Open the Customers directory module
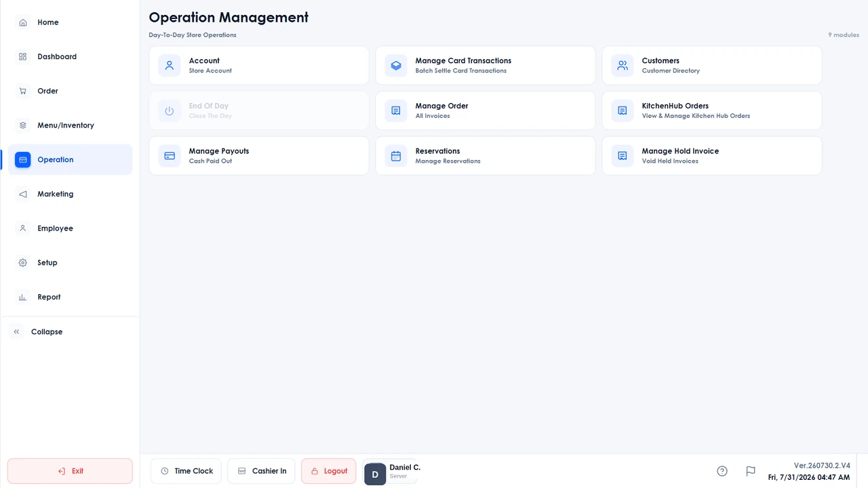 pyautogui.click(x=712, y=66)
